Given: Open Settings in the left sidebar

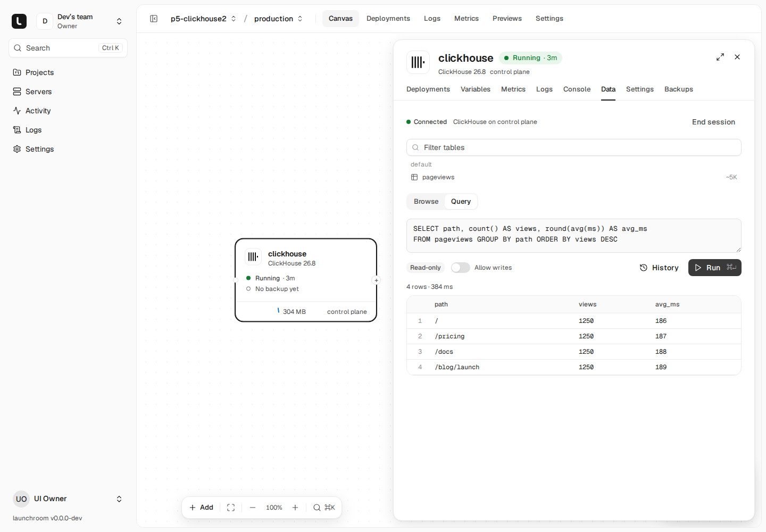Looking at the screenshot, I should tap(68, 149).
